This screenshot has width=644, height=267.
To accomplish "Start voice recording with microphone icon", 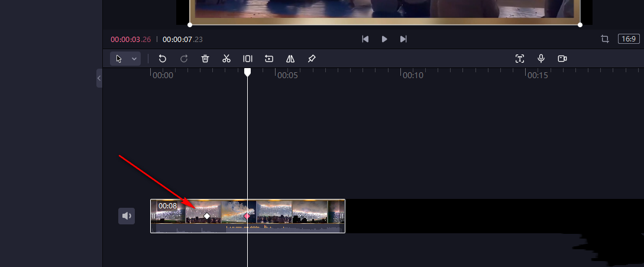I will [x=541, y=59].
